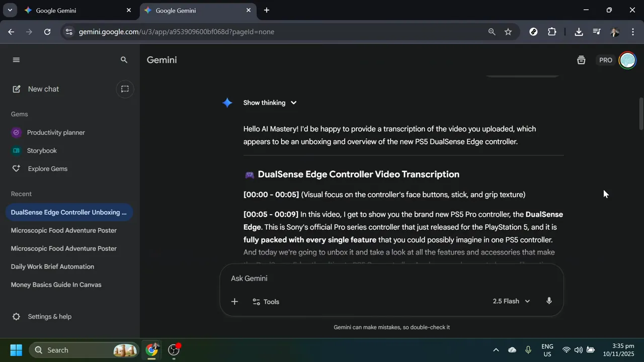Open the Tools menu
This screenshot has height=362, width=644.
click(266, 302)
